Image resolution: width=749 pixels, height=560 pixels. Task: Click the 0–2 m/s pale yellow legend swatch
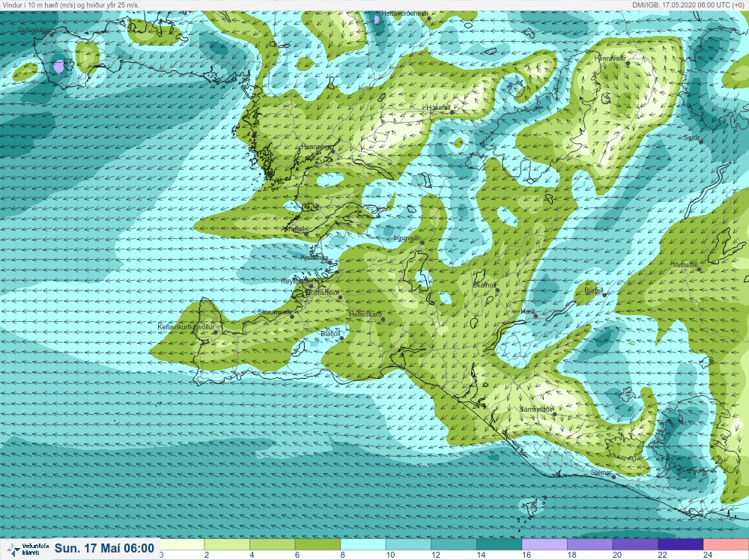(181, 544)
